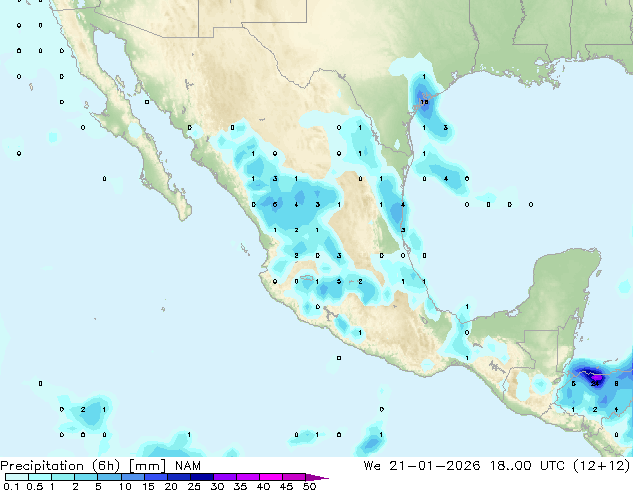Click the legend value '35'
This screenshot has height=490, width=634.
(x=240, y=486)
